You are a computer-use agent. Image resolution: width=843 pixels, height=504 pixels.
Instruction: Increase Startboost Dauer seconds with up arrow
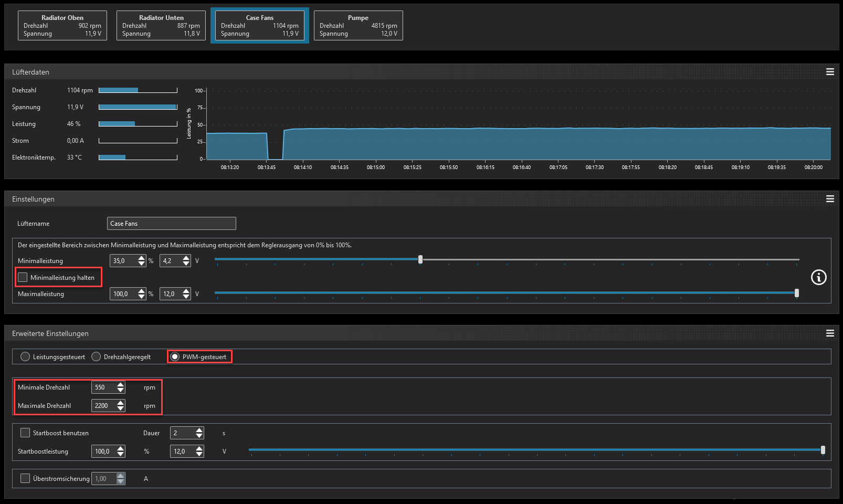coord(199,430)
